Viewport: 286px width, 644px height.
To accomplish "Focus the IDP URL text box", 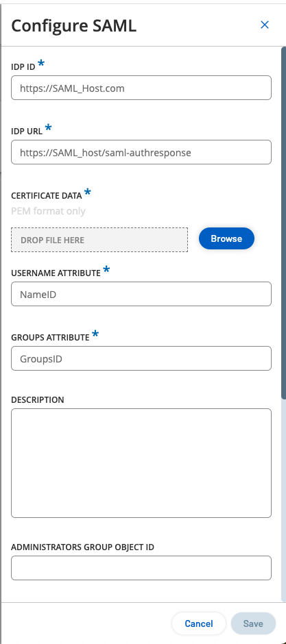I will (141, 152).
